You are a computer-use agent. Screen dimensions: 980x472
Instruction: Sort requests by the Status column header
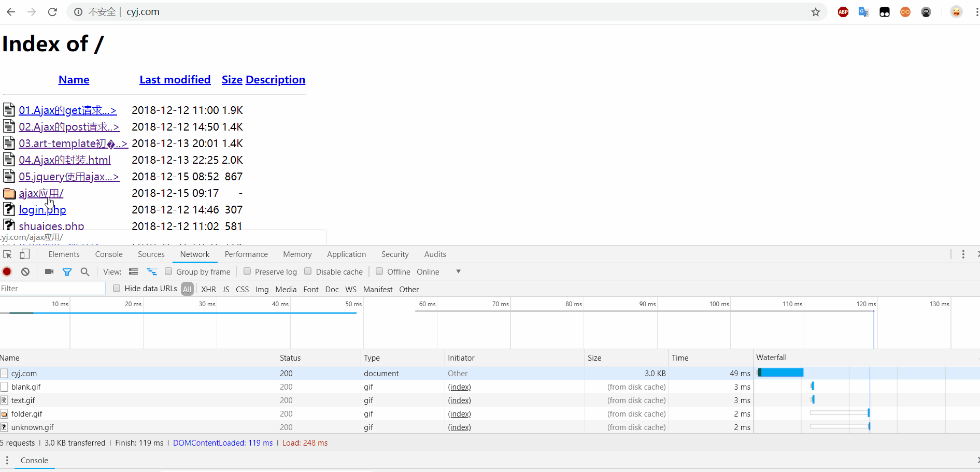coord(319,358)
